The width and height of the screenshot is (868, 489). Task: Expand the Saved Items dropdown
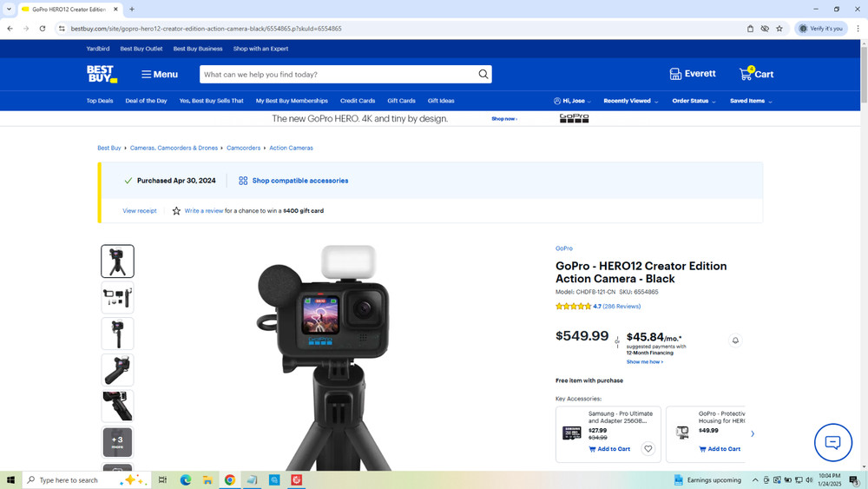click(751, 101)
